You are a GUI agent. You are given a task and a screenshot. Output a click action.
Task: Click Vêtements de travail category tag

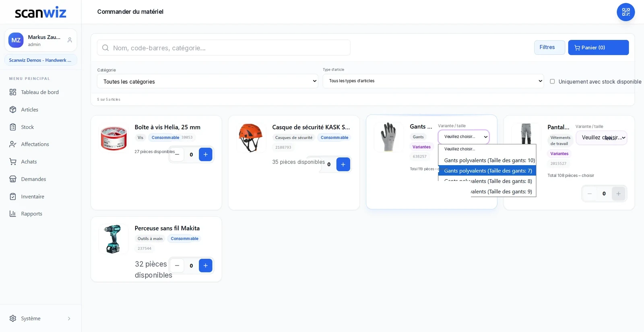click(x=560, y=141)
